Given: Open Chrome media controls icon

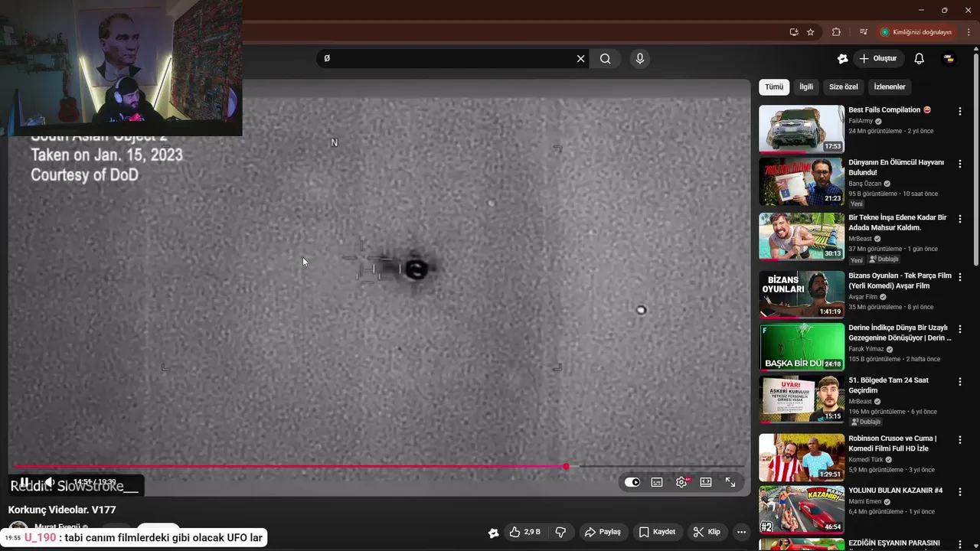Looking at the screenshot, I should pos(863,32).
